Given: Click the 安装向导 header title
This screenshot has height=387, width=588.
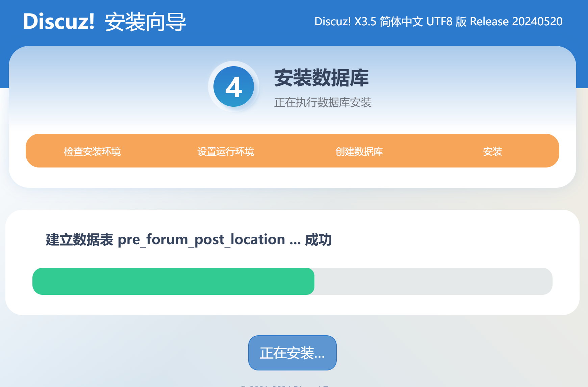Looking at the screenshot, I should 145,22.
